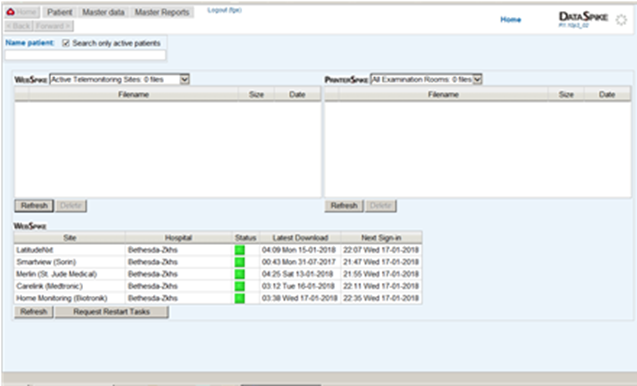Click Delete under the PrinterSpike file list

(x=381, y=206)
